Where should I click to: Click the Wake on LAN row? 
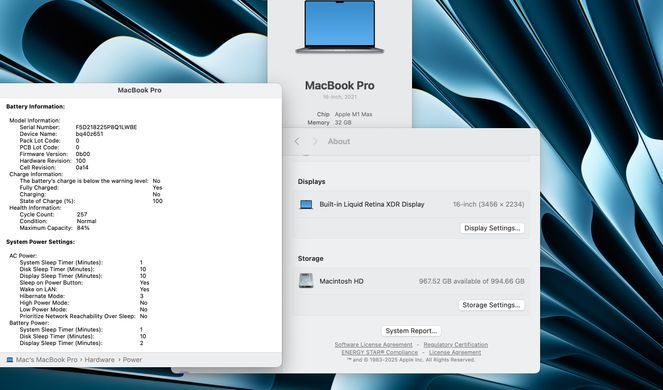tap(84, 289)
